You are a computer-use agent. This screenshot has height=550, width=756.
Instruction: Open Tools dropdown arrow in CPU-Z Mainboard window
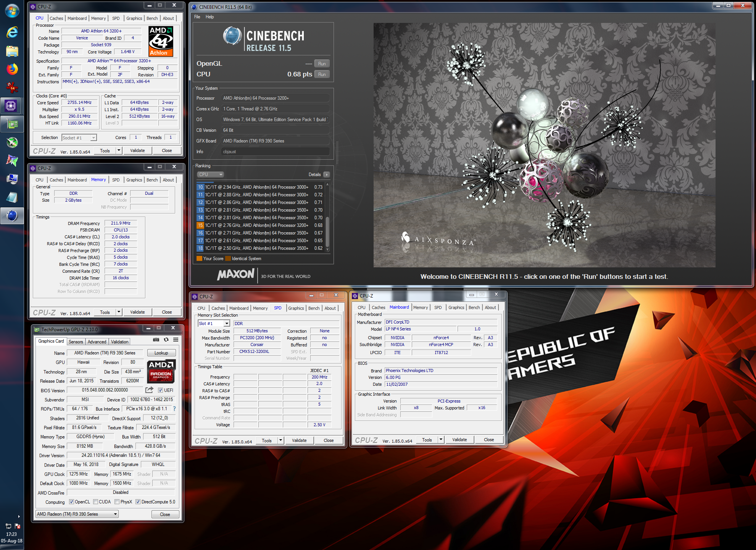pos(441,440)
